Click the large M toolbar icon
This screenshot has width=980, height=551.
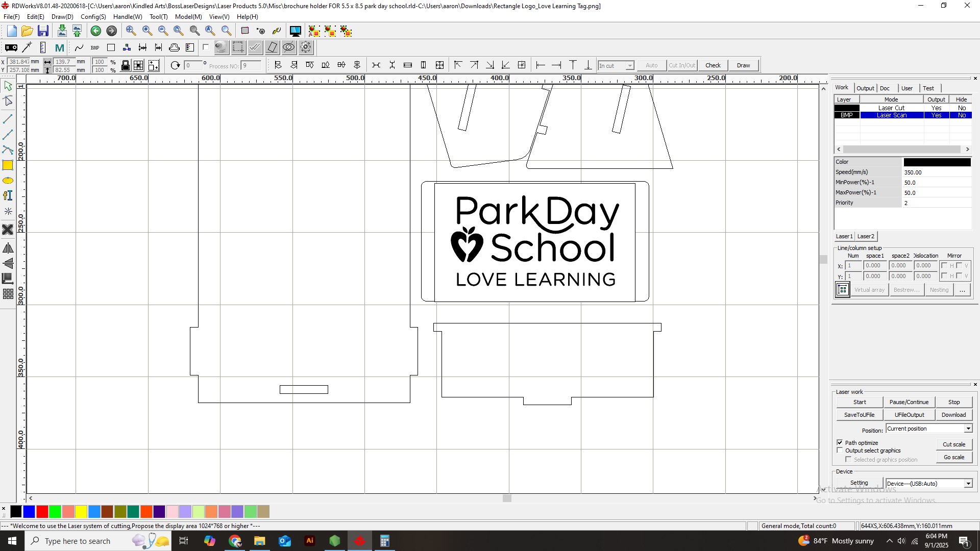coord(59,48)
